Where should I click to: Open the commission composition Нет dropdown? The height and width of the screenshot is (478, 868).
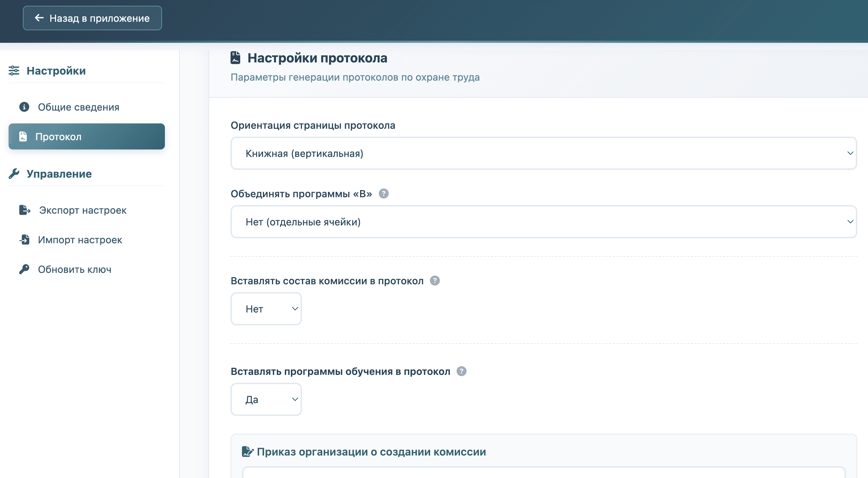pos(266,309)
